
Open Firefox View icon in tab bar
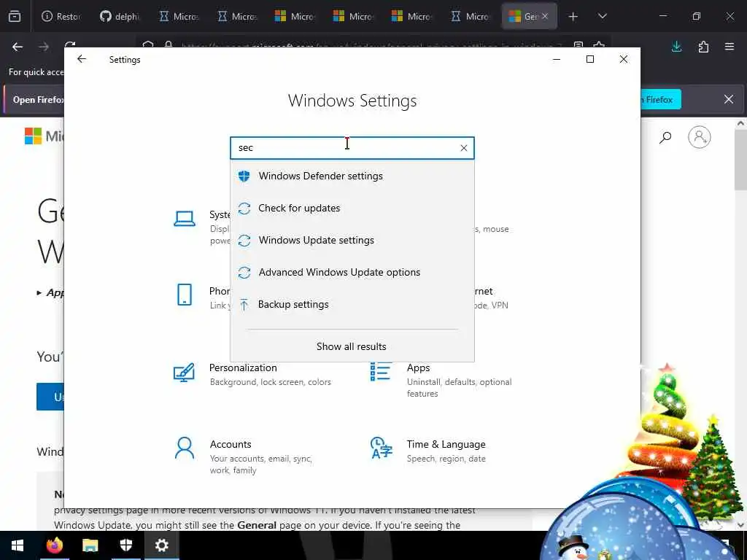pos(15,17)
